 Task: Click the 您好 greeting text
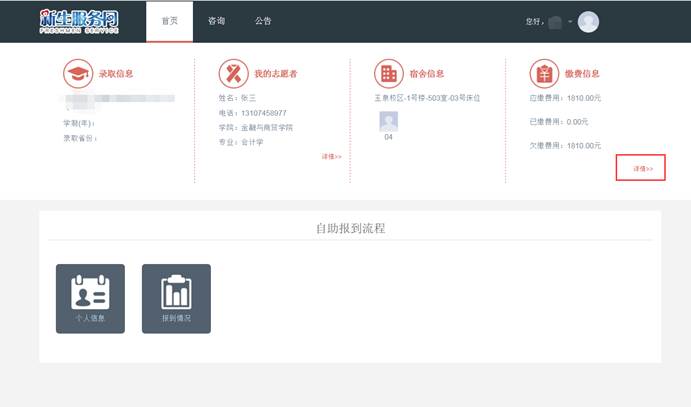[x=534, y=21]
